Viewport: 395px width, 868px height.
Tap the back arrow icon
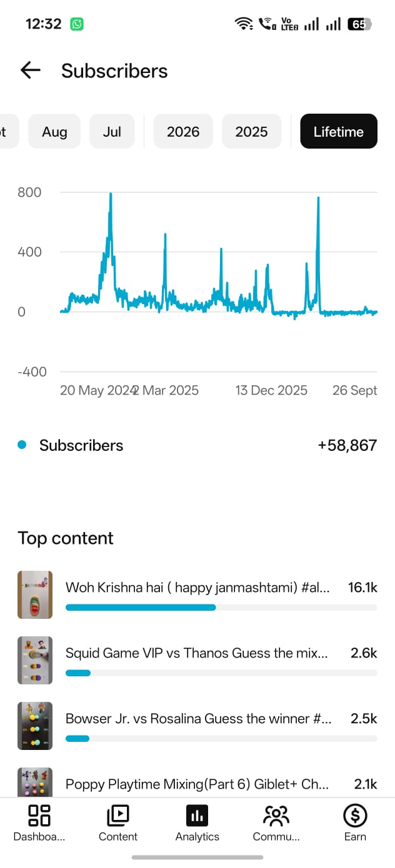(30, 71)
